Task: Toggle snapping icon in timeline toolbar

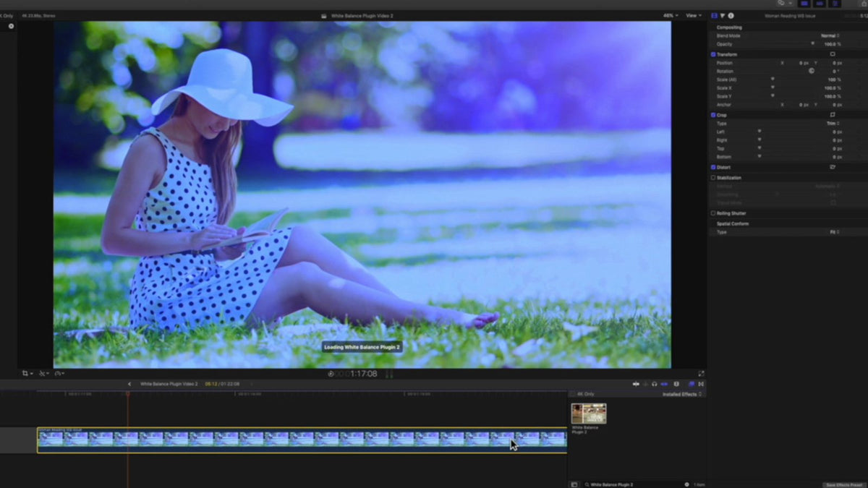Action: pos(664,384)
